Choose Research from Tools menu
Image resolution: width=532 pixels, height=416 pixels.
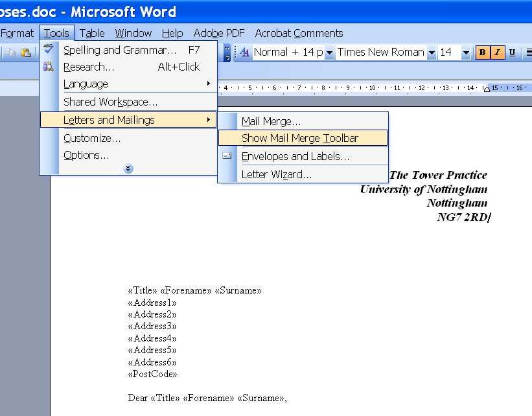pos(128,67)
